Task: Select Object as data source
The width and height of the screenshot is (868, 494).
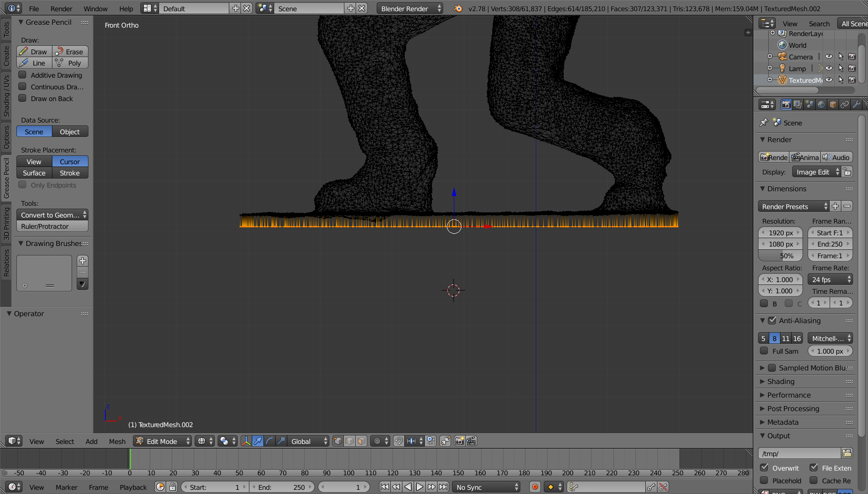Action: [70, 131]
